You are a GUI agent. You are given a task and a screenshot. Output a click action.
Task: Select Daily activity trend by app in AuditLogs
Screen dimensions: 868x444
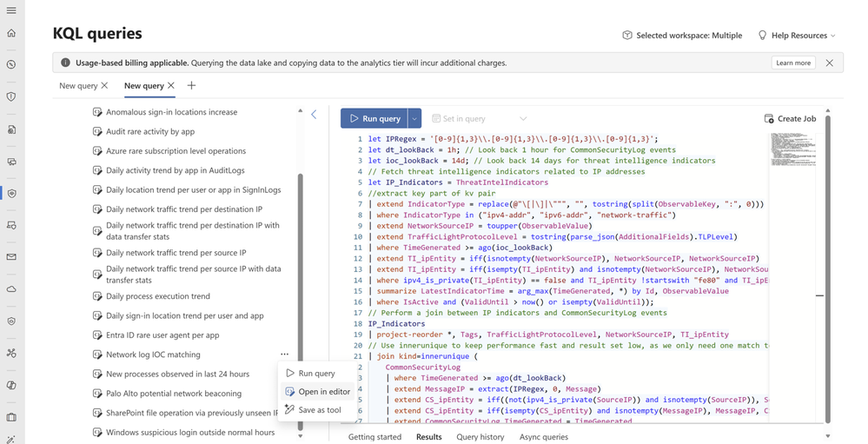(x=176, y=170)
